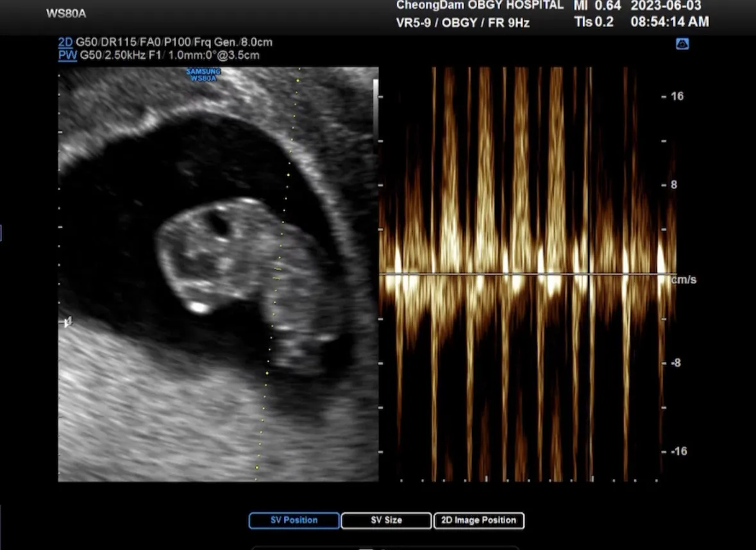Click the 16 velocity scale mark

coord(677,96)
